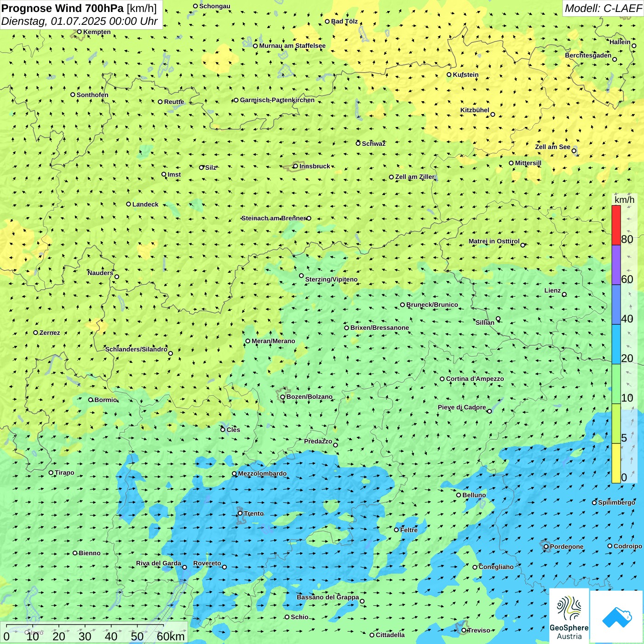Click the 'Brixen/Bressanone' label
This screenshot has width=644, height=644.
pyautogui.click(x=379, y=328)
